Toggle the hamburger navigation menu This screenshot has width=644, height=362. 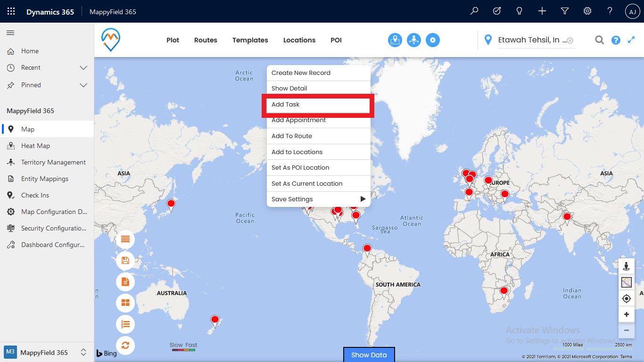point(10,33)
